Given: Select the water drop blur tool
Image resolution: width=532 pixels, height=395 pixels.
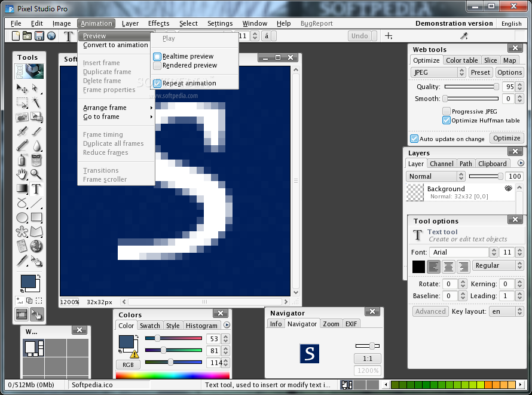Looking at the screenshot, I should [x=36, y=145].
